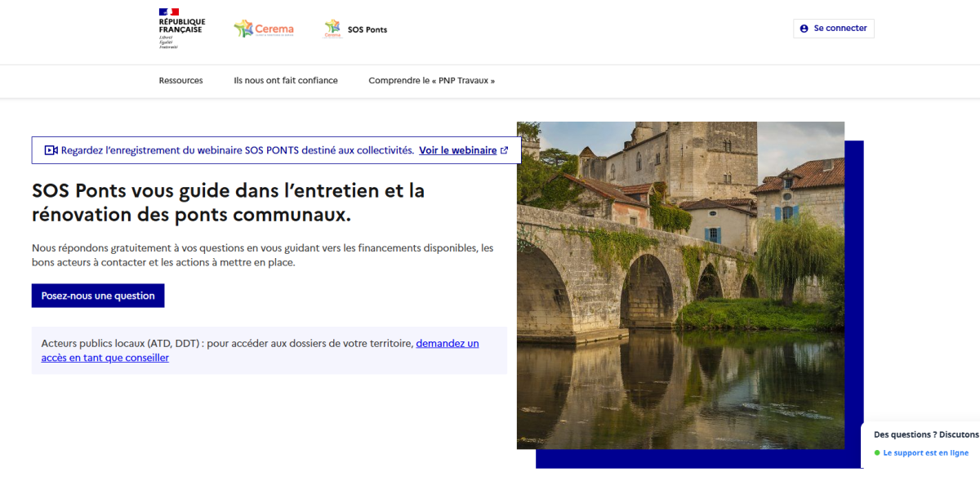
Task: Click the user account icon in header
Action: tap(804, 29)
